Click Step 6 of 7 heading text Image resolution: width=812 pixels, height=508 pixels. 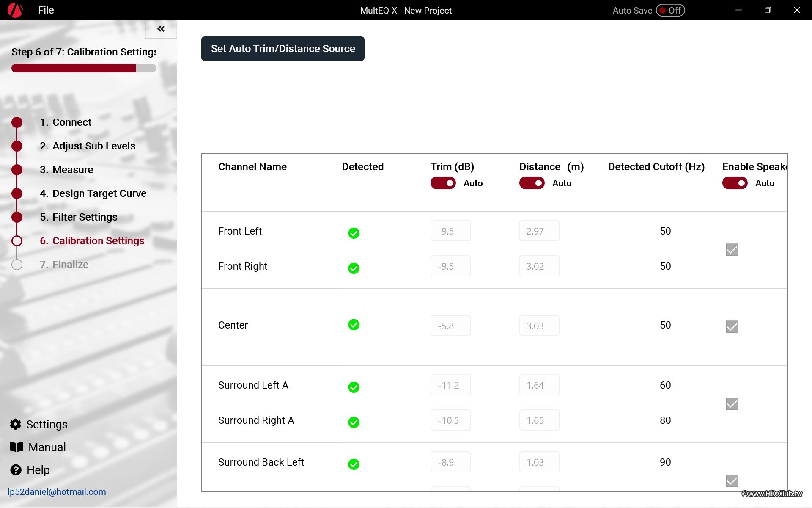point(84,52)
